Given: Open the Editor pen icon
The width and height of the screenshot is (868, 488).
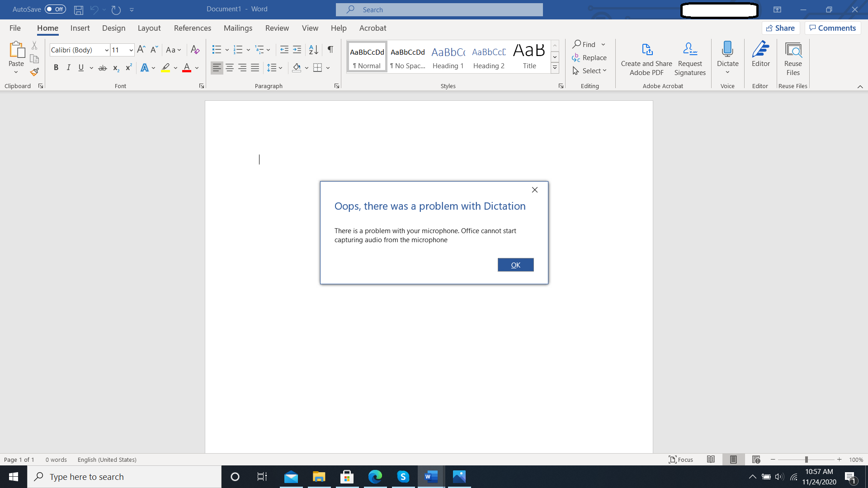Looking at the screenshot, I should pos(760,49).
